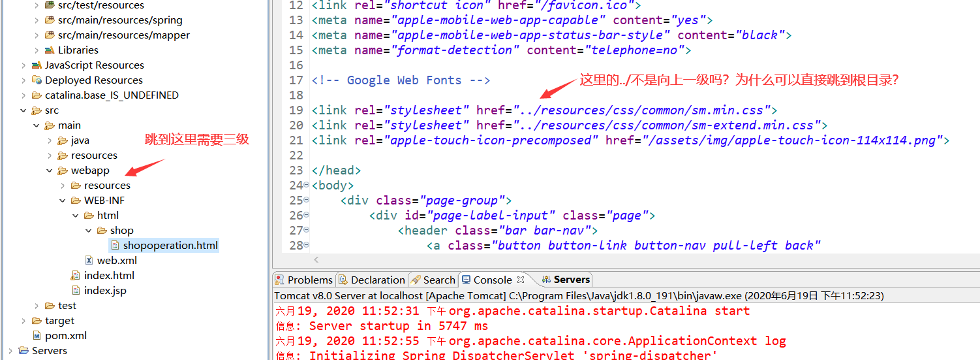This screenshot has width=980, height=360.
Task: Collapse the main folder
Action: (37, 125)
